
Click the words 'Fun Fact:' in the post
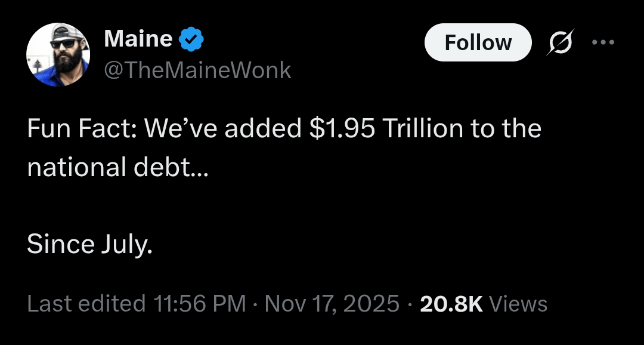(82, 130)
